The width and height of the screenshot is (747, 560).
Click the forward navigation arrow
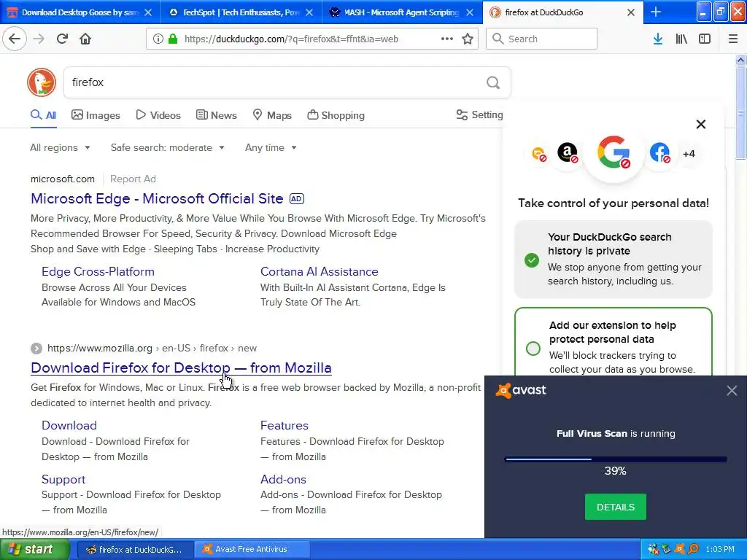tap(39, 39)
